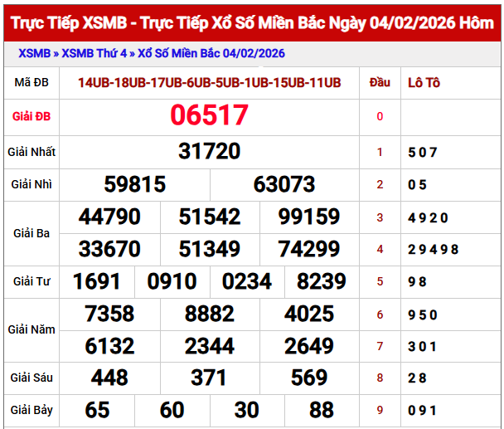The image size is (504, 429).
Task: Select Giải Năm number 8882
Action: [x=210, y=314]
